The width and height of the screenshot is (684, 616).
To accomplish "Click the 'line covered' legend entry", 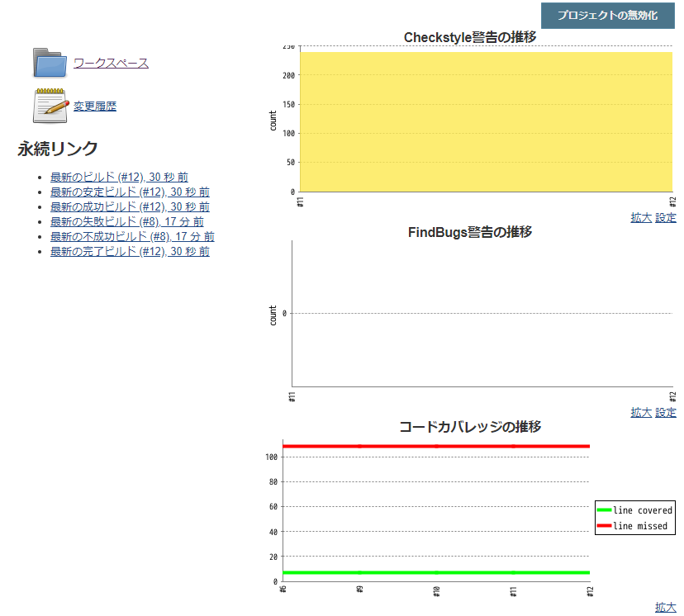I will click(x=636, y=510).
